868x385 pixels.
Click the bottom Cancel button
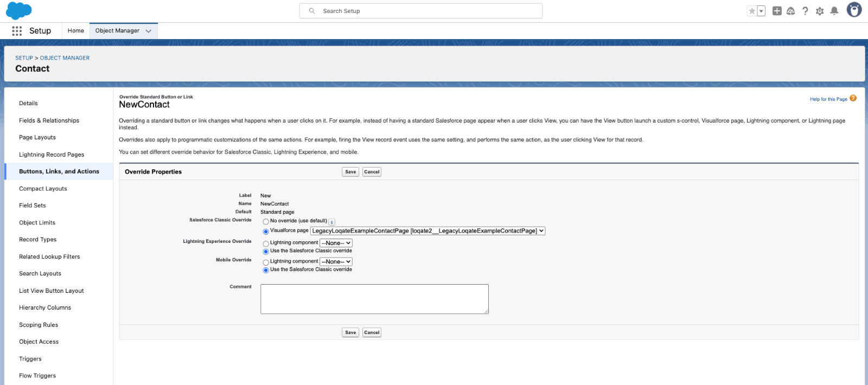(x=372, y=332)
